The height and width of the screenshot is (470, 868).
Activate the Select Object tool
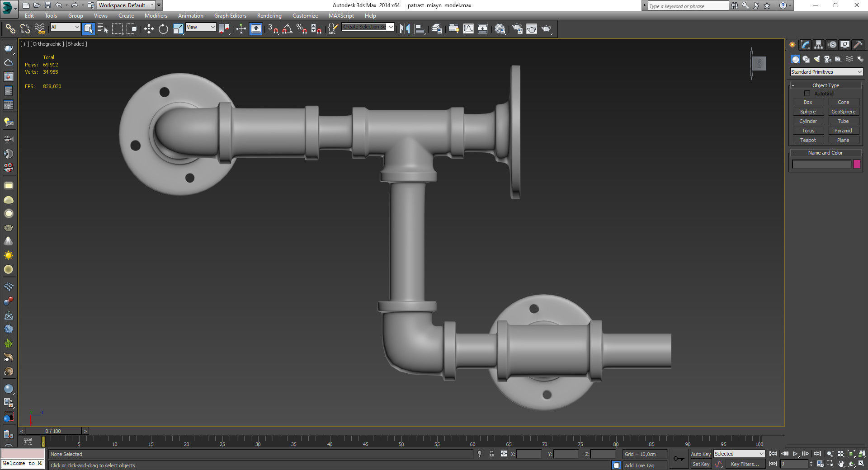pyautogui.click(x=89, y=29)
